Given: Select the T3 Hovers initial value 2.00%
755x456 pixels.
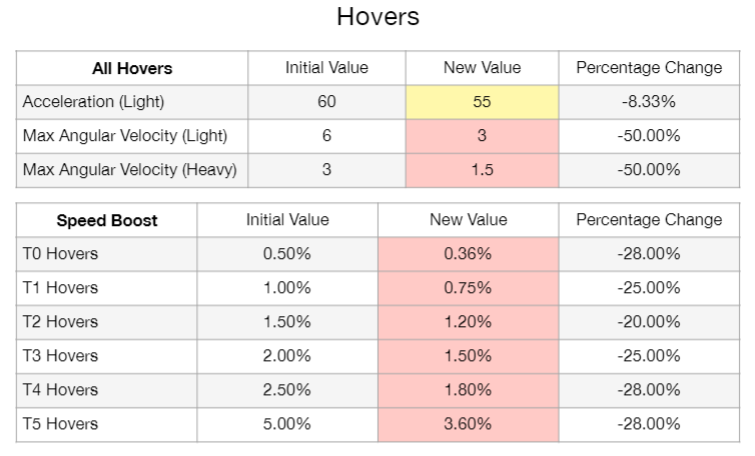Looking at the screenshot, I should click(287, 356).
